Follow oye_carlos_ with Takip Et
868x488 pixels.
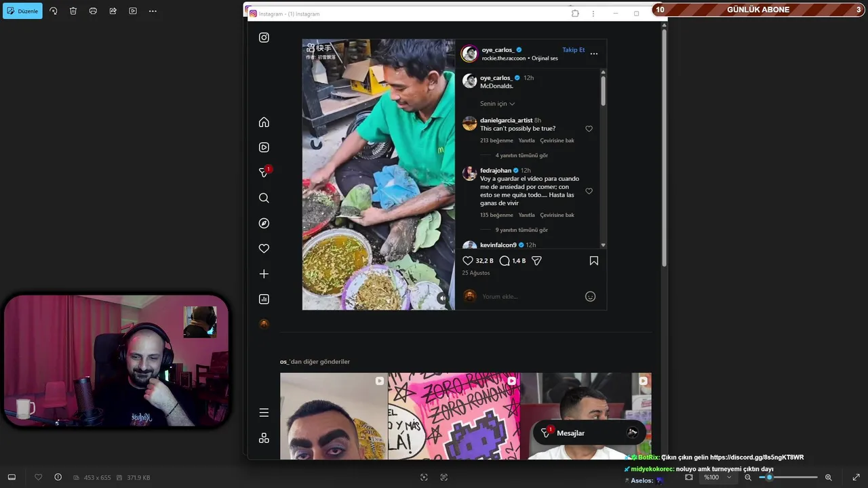[x=573, y=49]
